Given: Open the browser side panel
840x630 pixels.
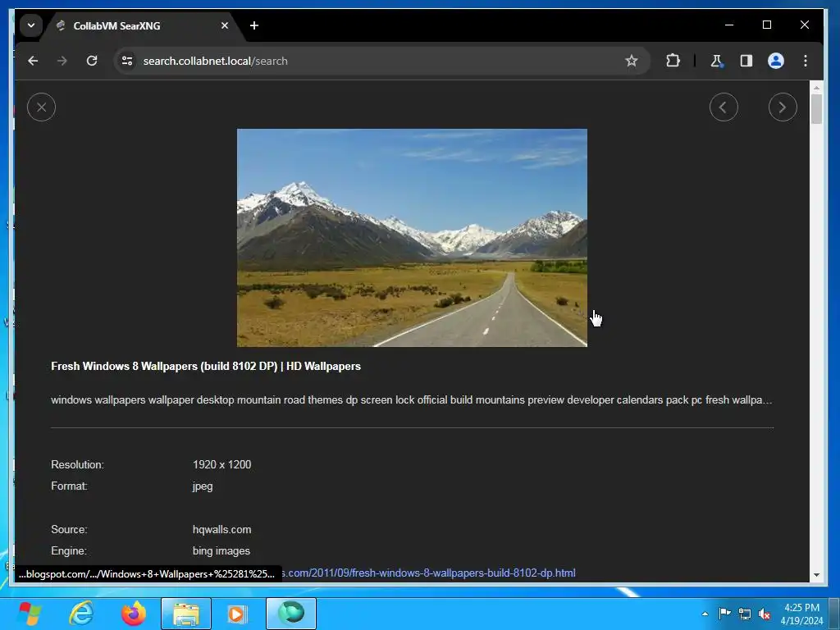Looking at the screenshot, I should (746, 61).
